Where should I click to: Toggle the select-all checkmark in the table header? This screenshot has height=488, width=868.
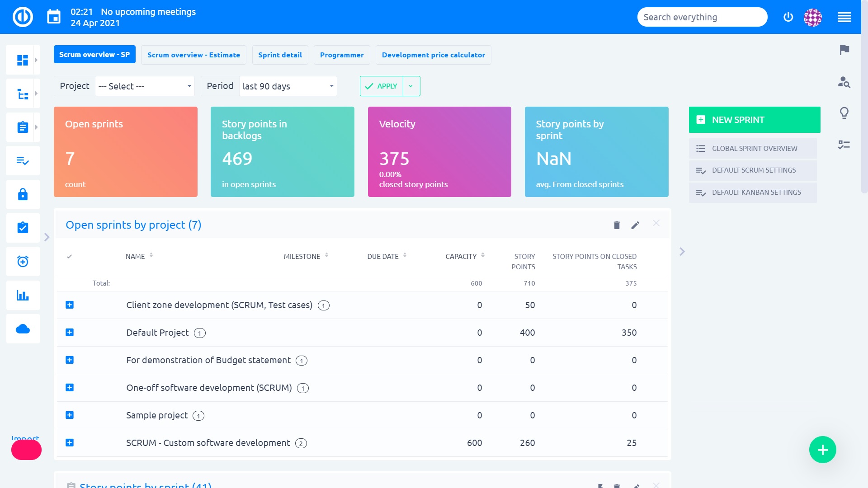coord(69,256)
